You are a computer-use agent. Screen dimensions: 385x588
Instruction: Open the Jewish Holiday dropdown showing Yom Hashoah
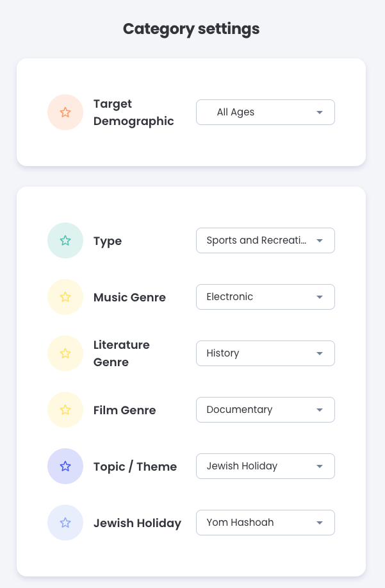pyautogui.click(x=265, y=523)
